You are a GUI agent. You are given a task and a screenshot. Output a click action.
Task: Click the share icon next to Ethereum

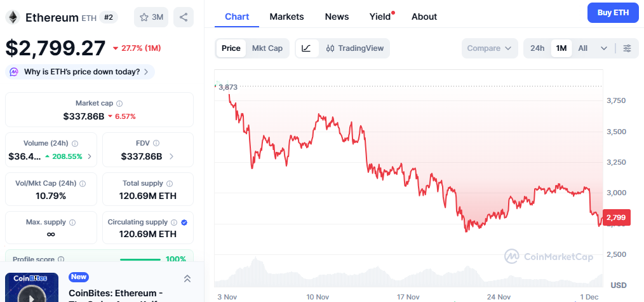click(x=184, y=17)
